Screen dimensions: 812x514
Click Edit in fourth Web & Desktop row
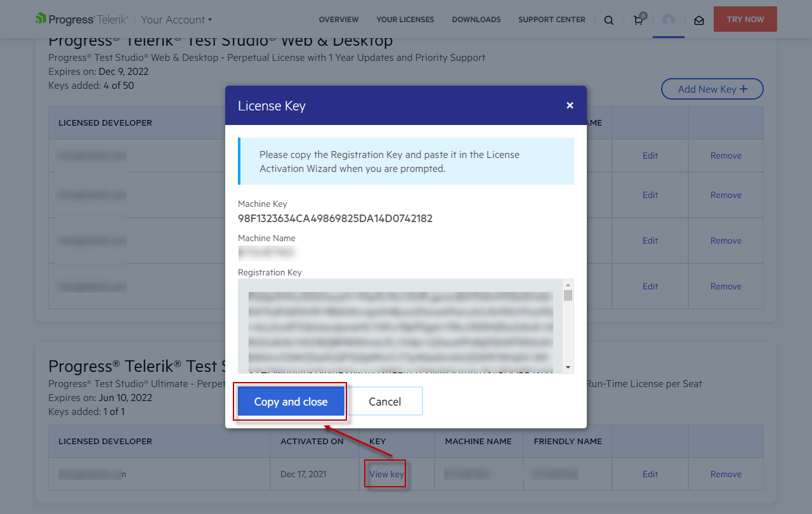[x=650, y=286]
